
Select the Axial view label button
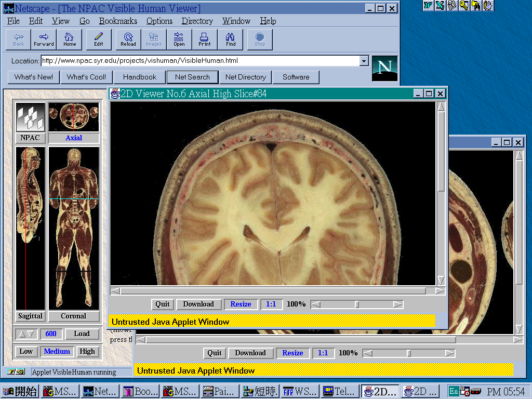(74, 138)
